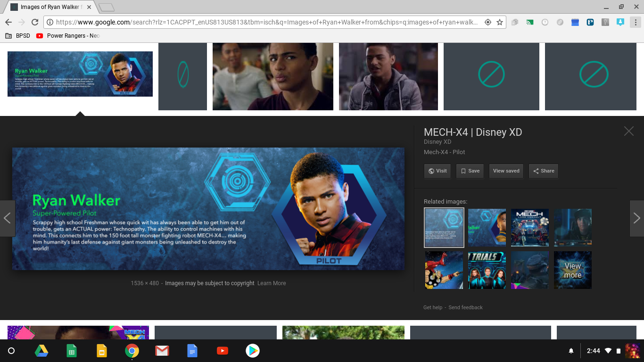Open site information icon in address bar
644x362 pixels.
[50, 22]
